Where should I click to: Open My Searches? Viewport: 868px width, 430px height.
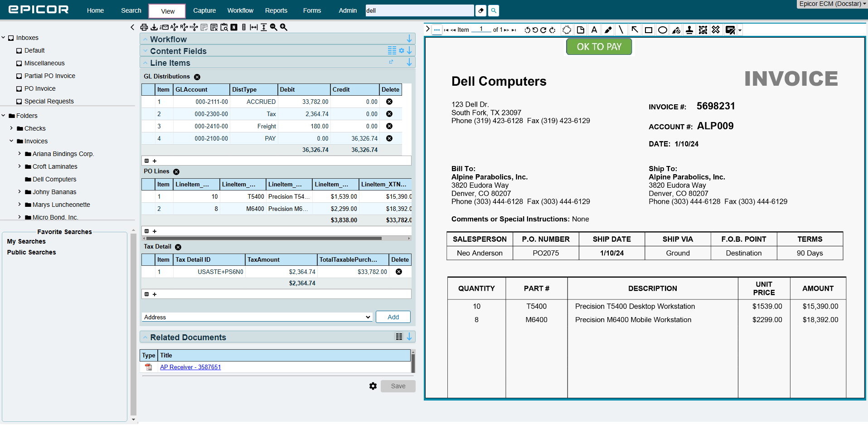point(26,241)
